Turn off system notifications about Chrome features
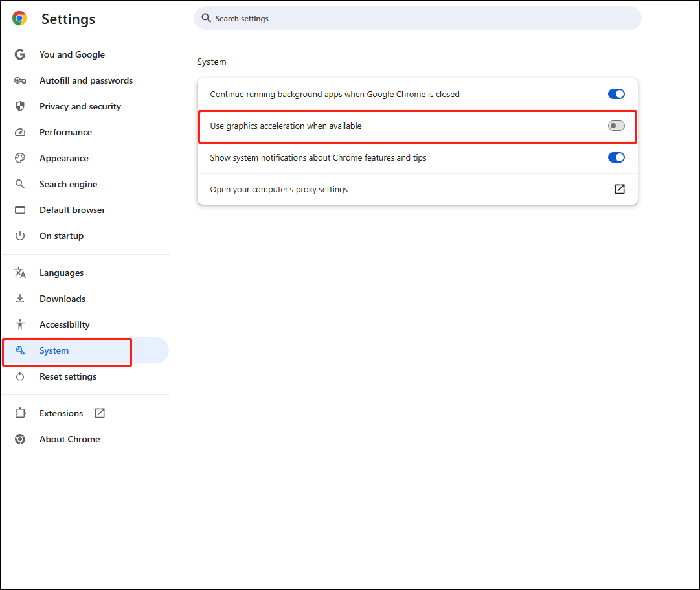This screenshot has height=590, width=700. click(616, 157)
